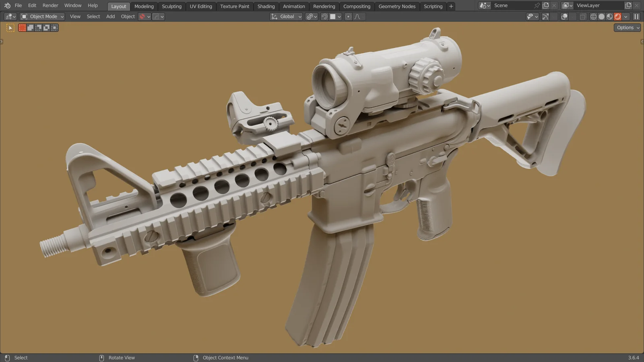Switch to wireframe viewport shading
Viewport: 644px width, 362px height.
pyautogui.click(x=593, y=16)
